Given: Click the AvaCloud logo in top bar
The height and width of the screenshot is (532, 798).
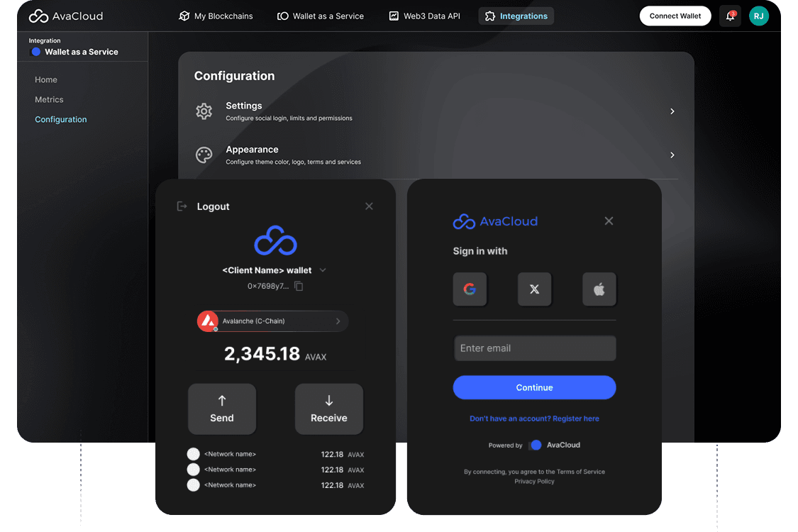Looking at the screenshot, I should tap(66, 16).
